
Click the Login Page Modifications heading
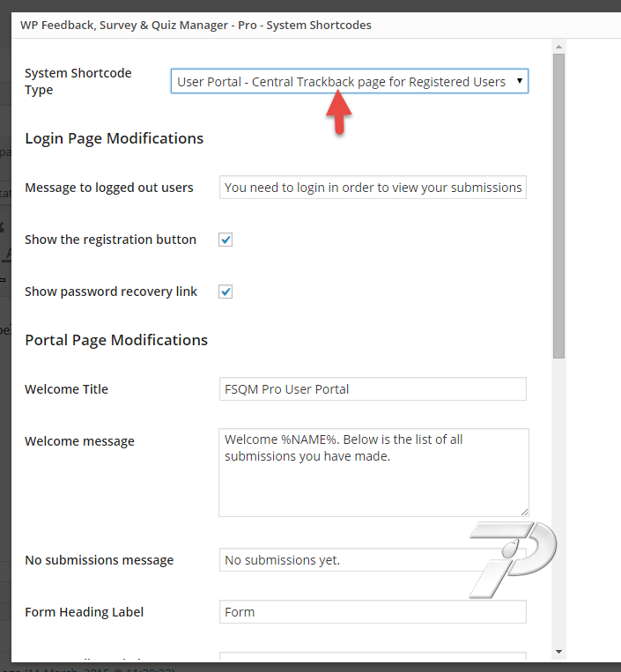click(114, 138)
